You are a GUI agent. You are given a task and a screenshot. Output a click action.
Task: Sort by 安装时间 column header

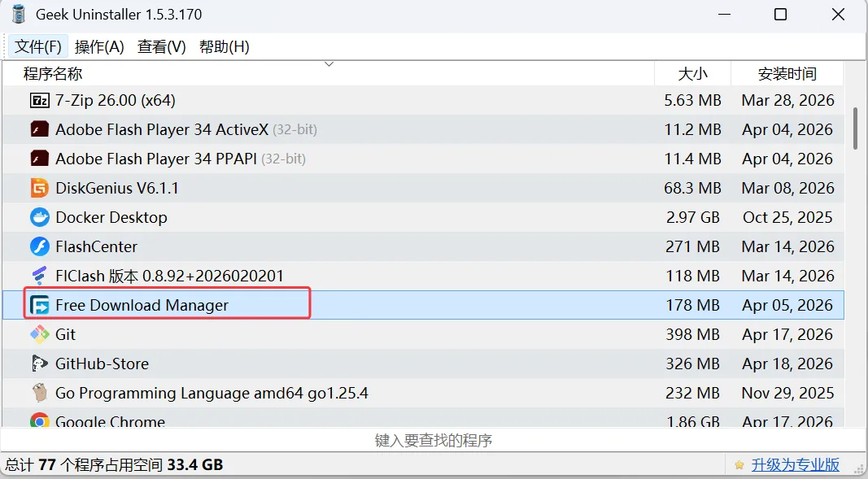coord(787,73)
